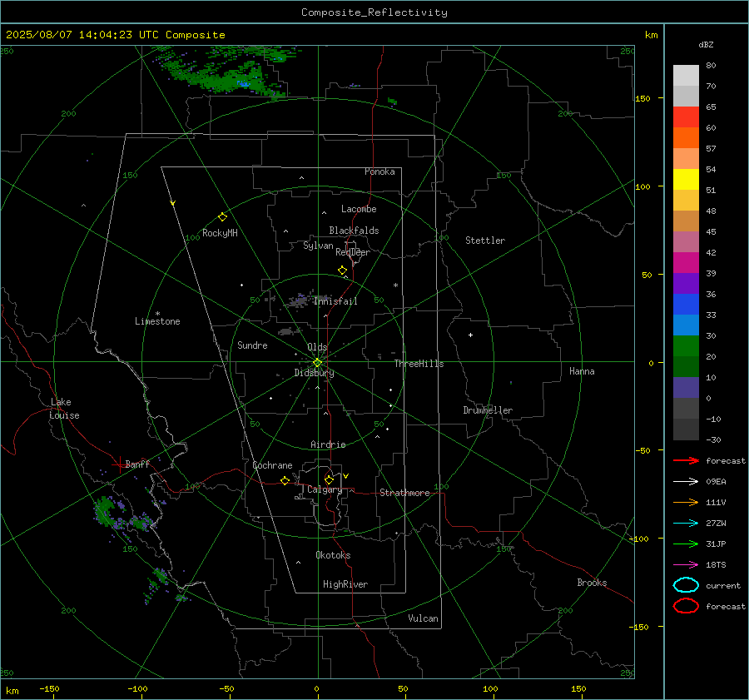
Task: Select the lightest gray 80 dBZ swatch
Action: tap(686, 75)
